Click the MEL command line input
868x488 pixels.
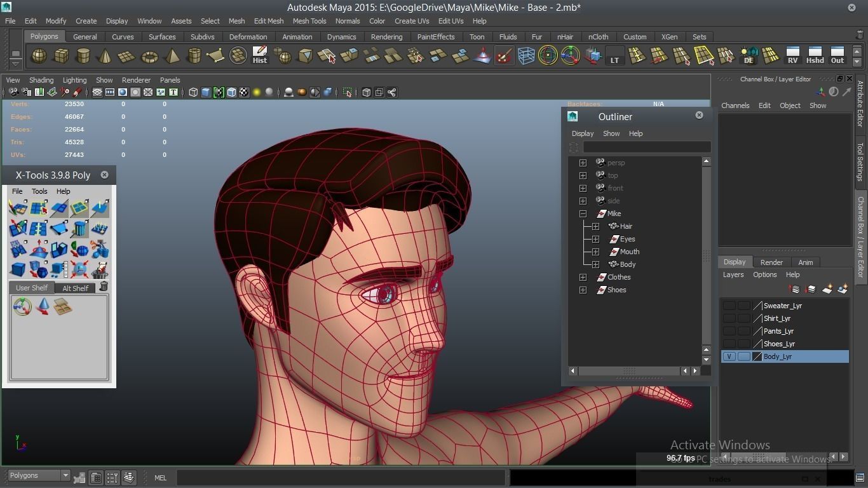click(x=341, y=477)
